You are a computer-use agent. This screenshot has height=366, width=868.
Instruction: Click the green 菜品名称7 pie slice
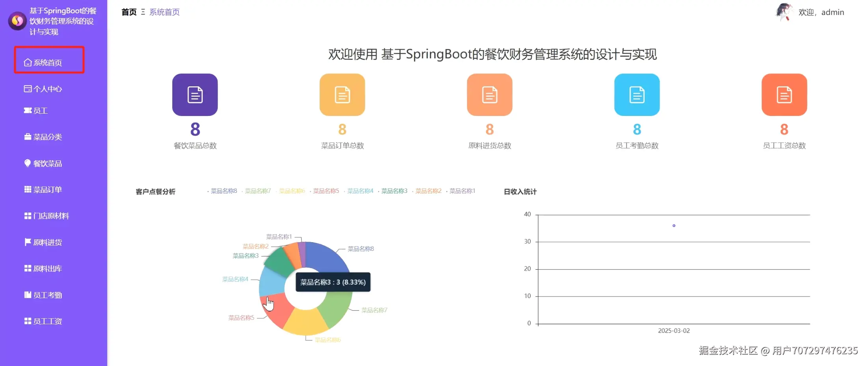coord(337,310)
